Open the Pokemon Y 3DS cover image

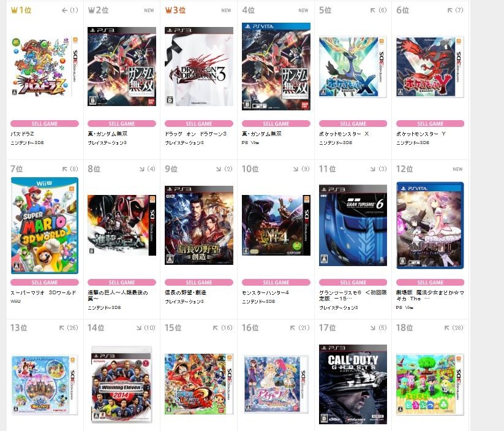pos(430,67)
